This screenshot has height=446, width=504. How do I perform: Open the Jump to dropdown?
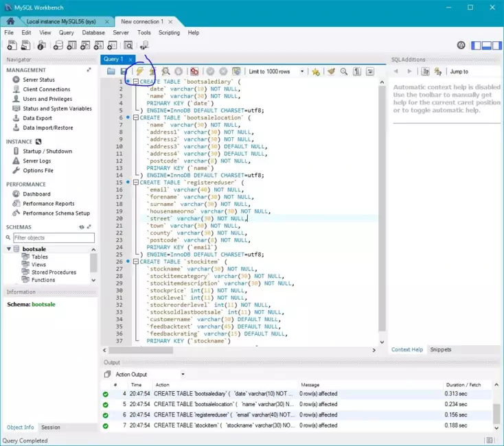(459, 71)
